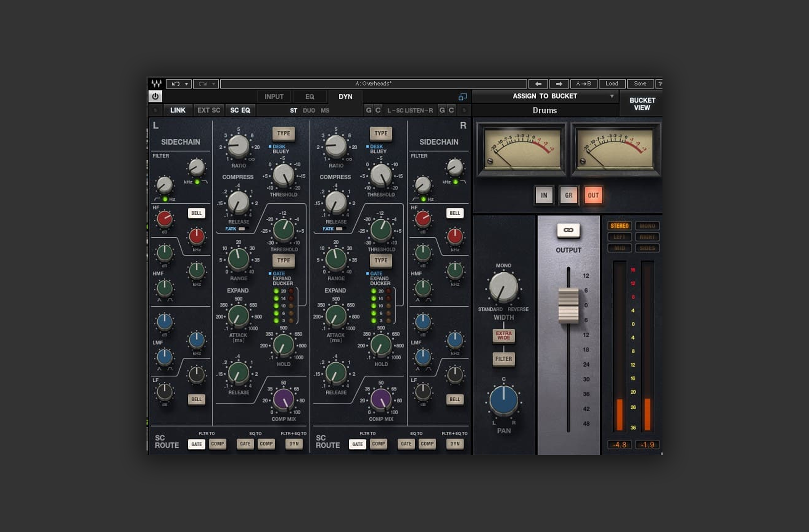
Task: Click the left meter peak value -4.8
Action: click(619, 445)
